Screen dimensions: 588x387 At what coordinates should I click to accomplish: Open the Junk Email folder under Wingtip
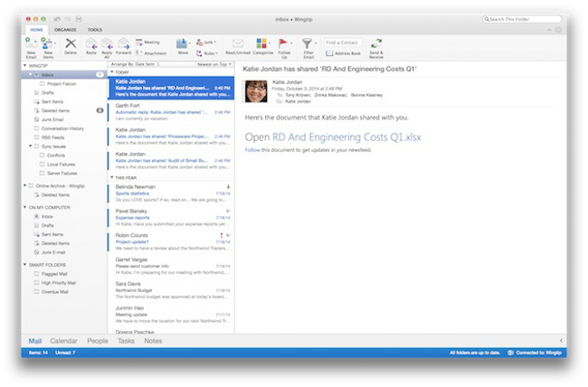(63, 119)
